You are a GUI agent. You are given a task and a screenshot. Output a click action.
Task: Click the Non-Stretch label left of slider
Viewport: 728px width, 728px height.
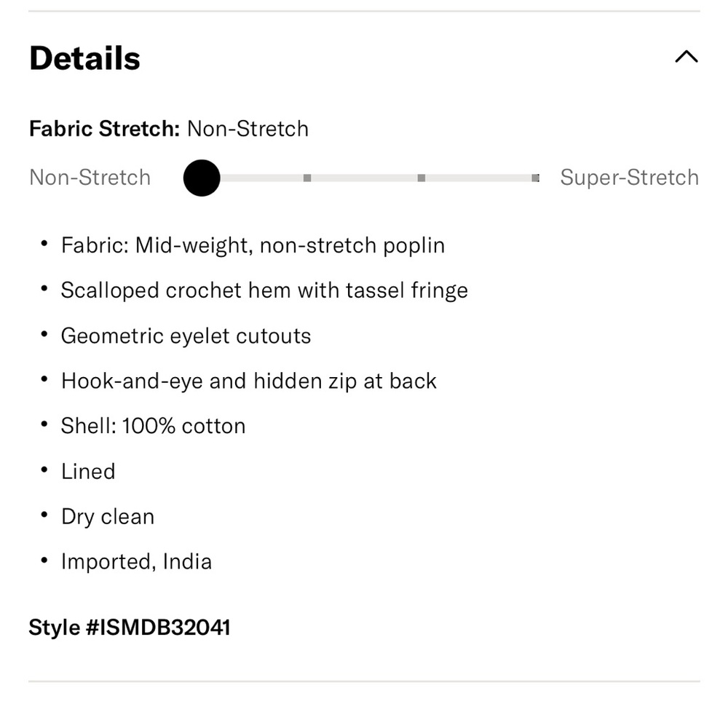coord(90,178)
